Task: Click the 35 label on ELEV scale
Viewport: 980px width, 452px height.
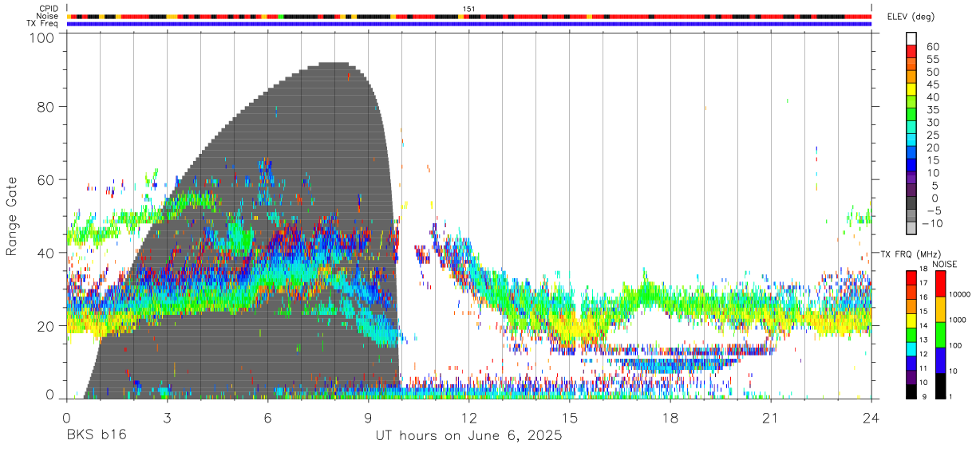Action: pos(932,110)
